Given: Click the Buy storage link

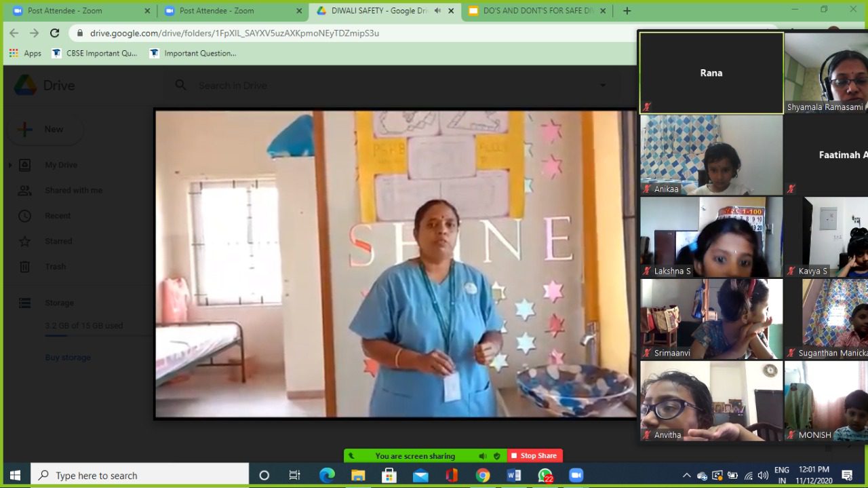Looking at the screenshot, I should (x=68, y=358).
